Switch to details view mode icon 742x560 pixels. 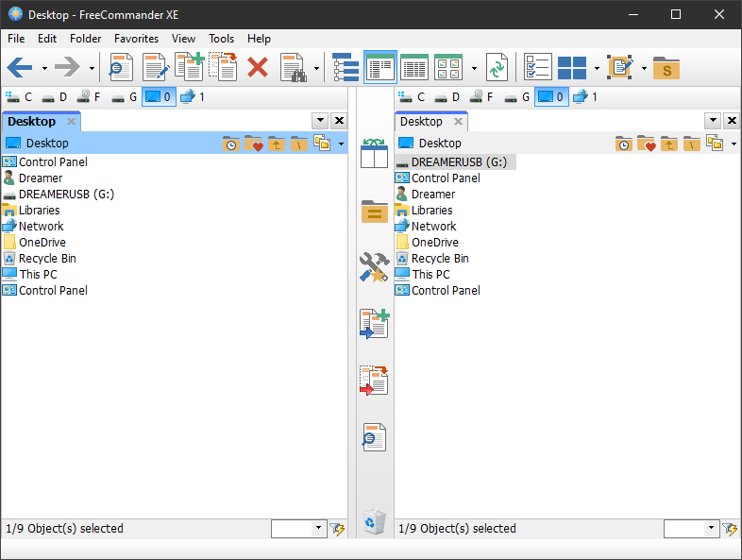[x=414, y=67]
